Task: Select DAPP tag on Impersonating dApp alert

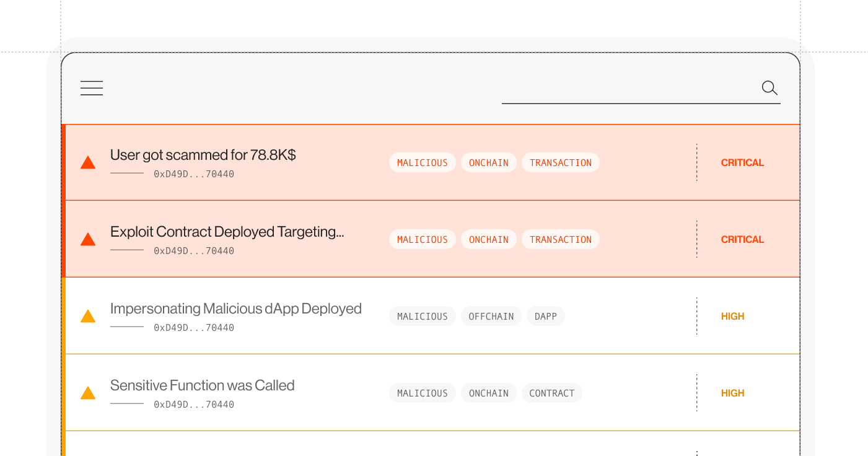Action: [545, 317]
